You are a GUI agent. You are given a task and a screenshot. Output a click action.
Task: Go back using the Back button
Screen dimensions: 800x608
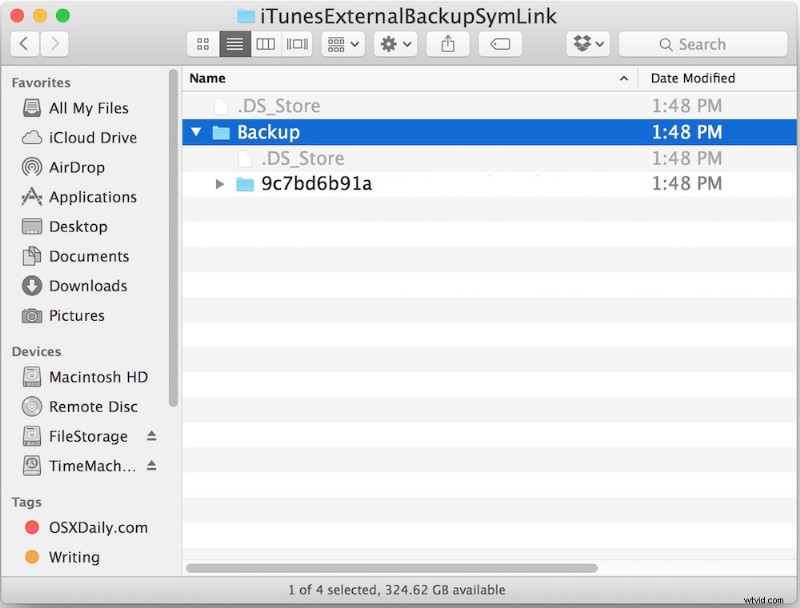tap(24, 43)
